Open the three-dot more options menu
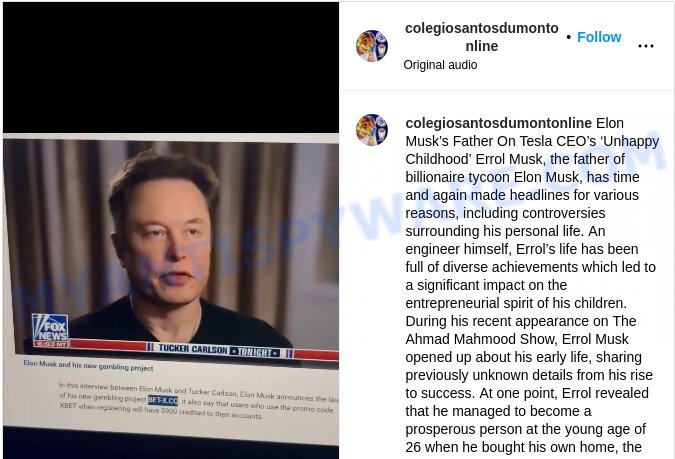This screenshot has width=675, height=459. 646,46
